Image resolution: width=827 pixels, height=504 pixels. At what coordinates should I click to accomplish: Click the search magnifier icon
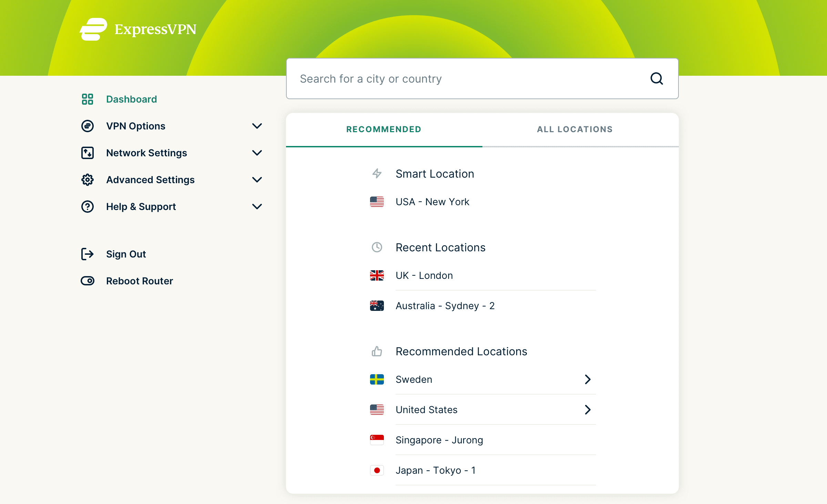coord(656,78)
